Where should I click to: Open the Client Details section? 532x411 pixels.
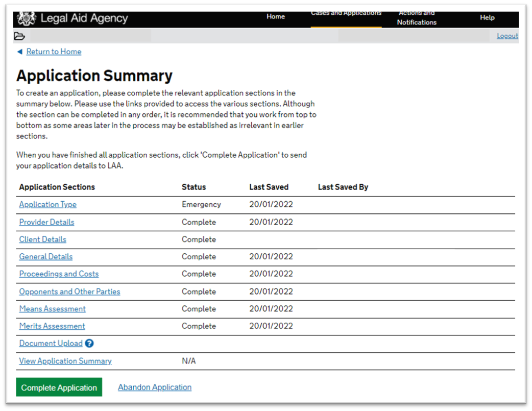tap(42, 239)
